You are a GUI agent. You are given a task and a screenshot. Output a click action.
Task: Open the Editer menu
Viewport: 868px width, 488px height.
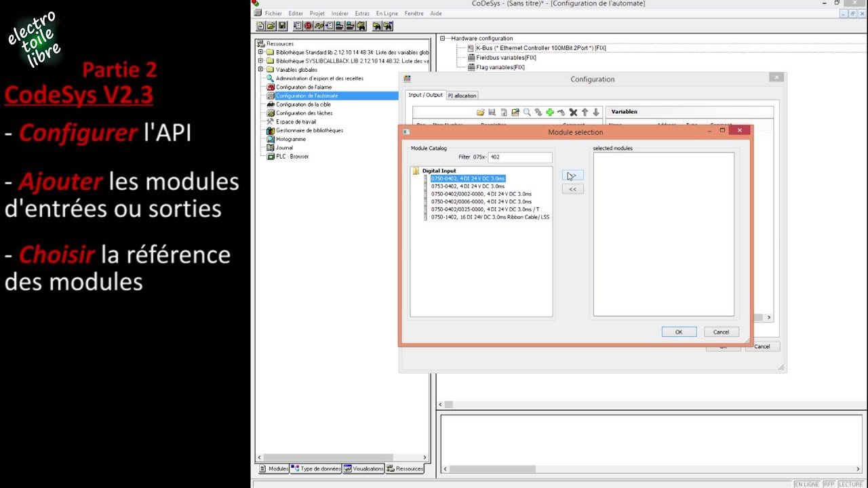coord(296,14)
